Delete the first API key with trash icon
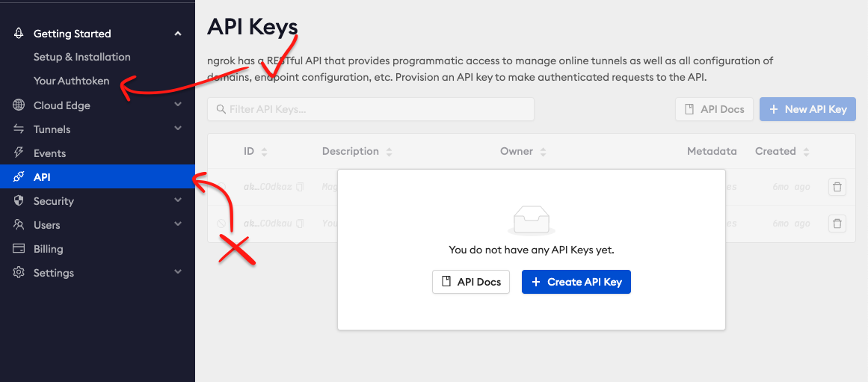 point(837,187)
